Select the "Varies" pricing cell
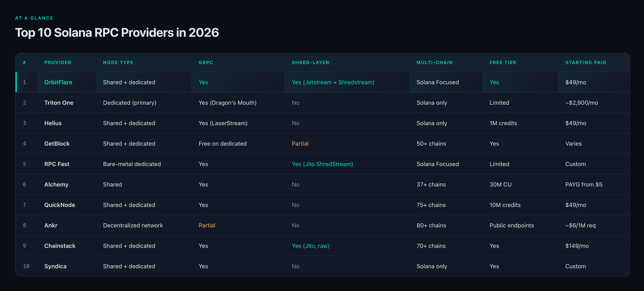The height and width of the screenshot is (291, 644). point(573,144)
